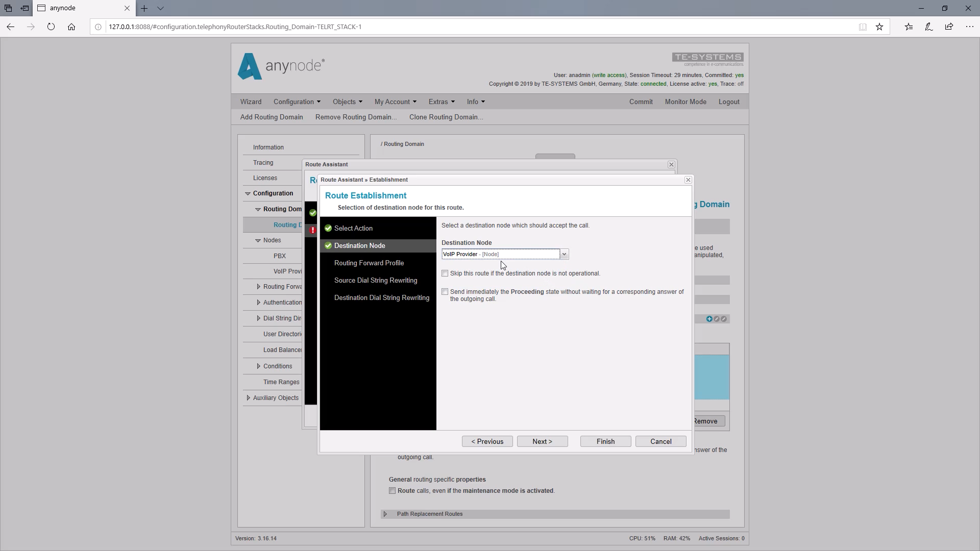Go to Source Dial String Rewriting step

click(375, 280)
